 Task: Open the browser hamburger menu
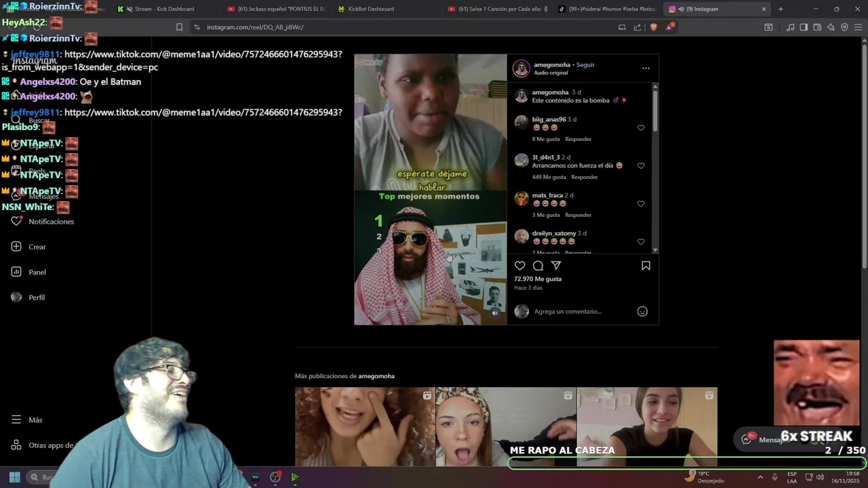click(858, 27)
